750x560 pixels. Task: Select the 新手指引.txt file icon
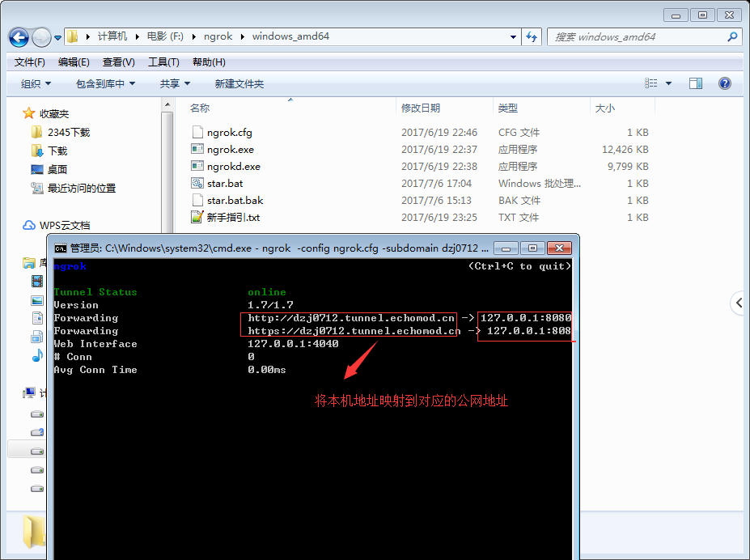(197, 217)
